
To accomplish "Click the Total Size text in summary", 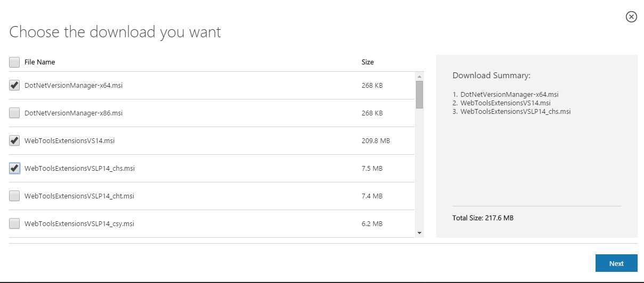I will coord(483,218).
